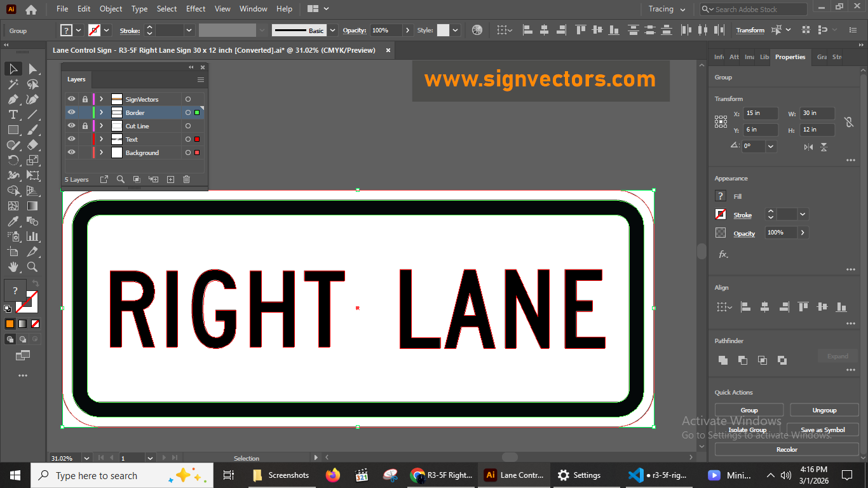The height and width of the screenshot is (488, 868).
Task: Select the Mesh tool
Action: pos(13,206)
